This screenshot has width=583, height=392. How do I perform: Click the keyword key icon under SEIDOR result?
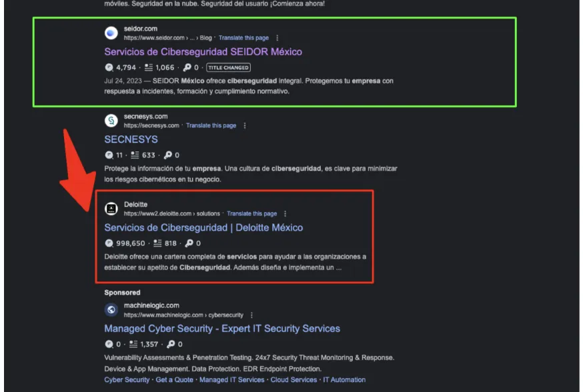point(187,67)
